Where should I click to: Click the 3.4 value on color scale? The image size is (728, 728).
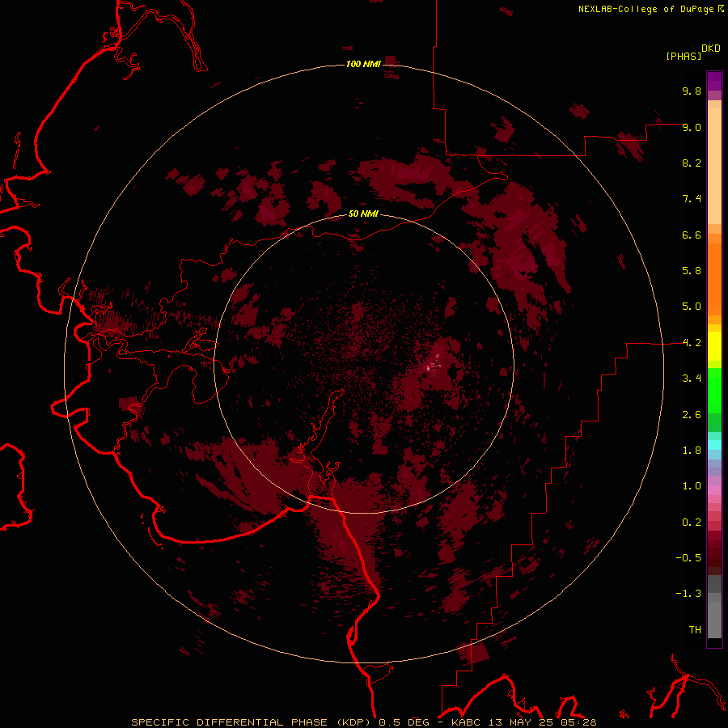692,379
